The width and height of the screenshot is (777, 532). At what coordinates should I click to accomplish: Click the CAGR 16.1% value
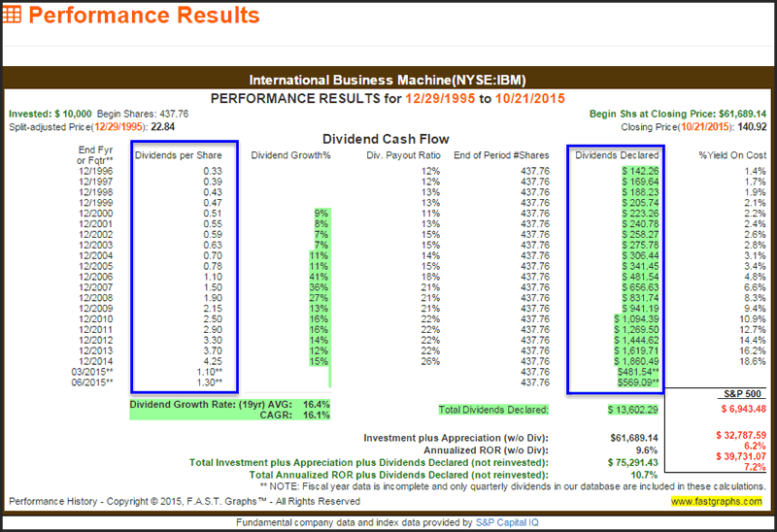pos(317,415)
